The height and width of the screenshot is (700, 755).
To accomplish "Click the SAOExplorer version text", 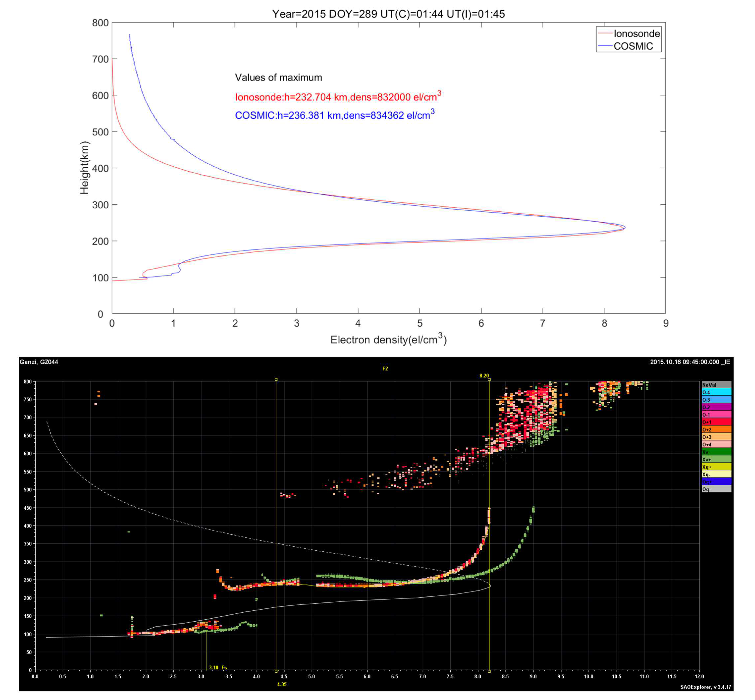I will pos(705,687).
